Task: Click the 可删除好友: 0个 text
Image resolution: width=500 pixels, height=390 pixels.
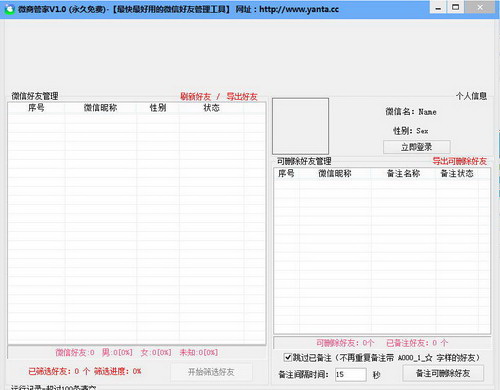Action: (345, 343)
